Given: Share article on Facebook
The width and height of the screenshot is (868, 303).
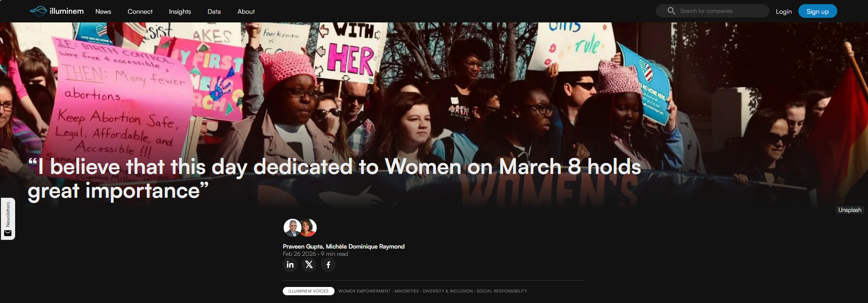Looking at the screenshot, I should (x=328, y=265).
